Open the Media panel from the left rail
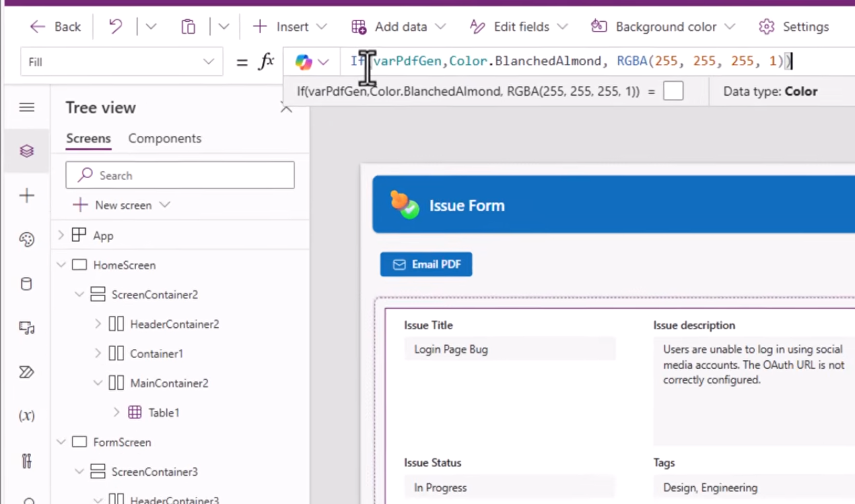The image size is (855, 504). [x=26, y=328]
